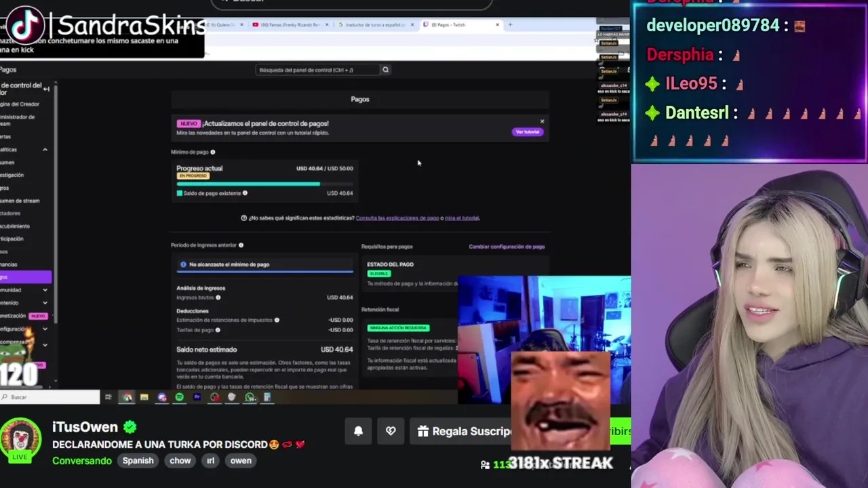Viewport: 868px width, 488px height.
Task: Click iTusOwen's verified badge
Action: [130, 427]
